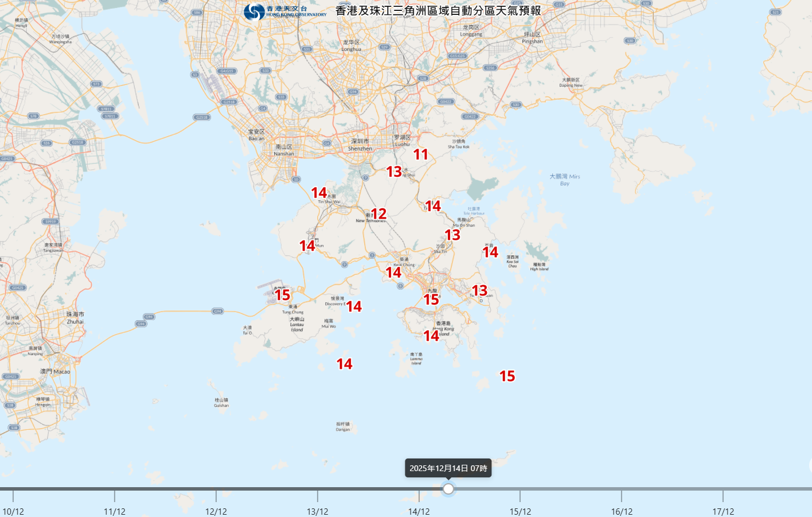
Task: Click the 15 temperature marker at the airport
Action: point(282,295)
